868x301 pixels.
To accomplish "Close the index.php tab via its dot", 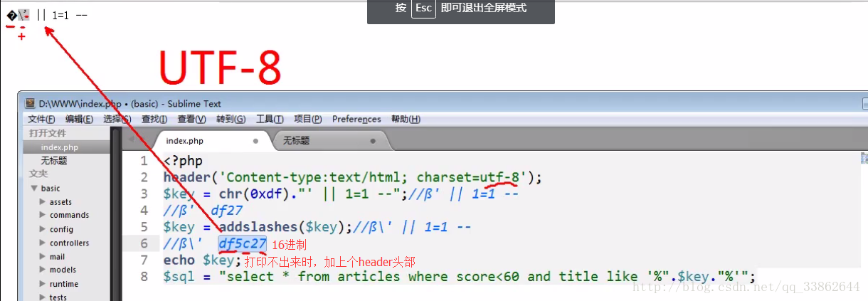I will (x=255, y=141).
